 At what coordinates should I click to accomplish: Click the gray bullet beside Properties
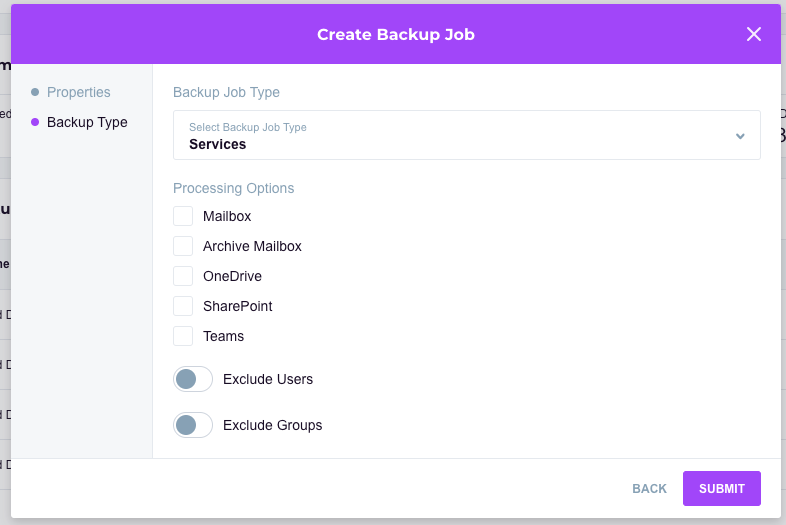tap(35, 92)
